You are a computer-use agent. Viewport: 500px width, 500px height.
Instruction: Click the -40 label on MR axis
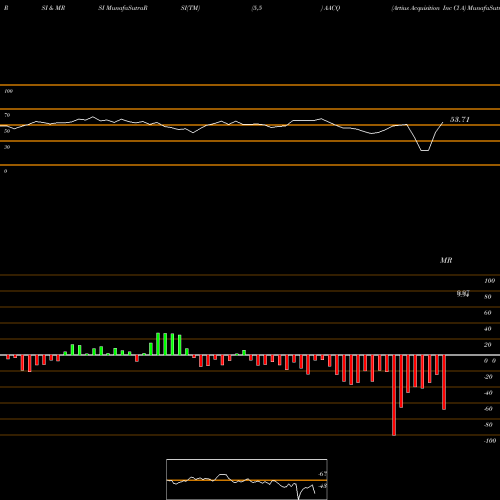pyautogui.click(x=488, y=393)
